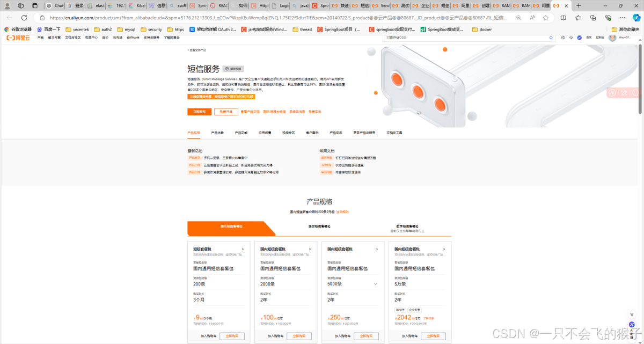
Task: Click the browser profile icon at the far left
Action: click(8, 6)
